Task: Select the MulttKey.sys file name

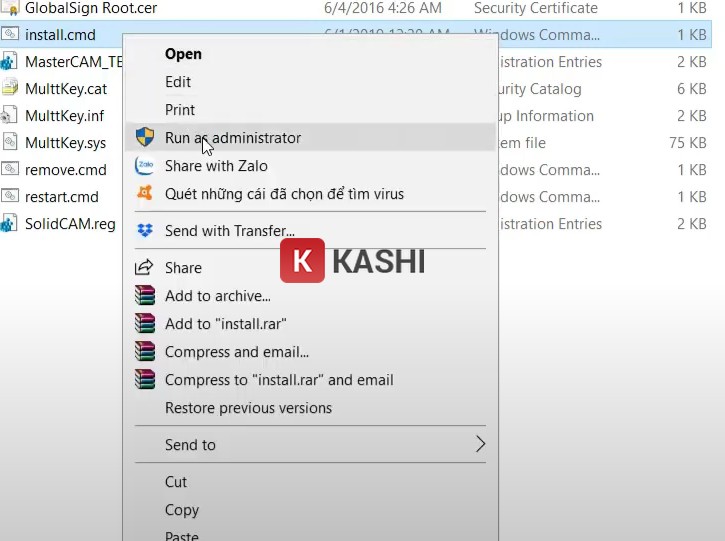Action: tap(65, 143)
